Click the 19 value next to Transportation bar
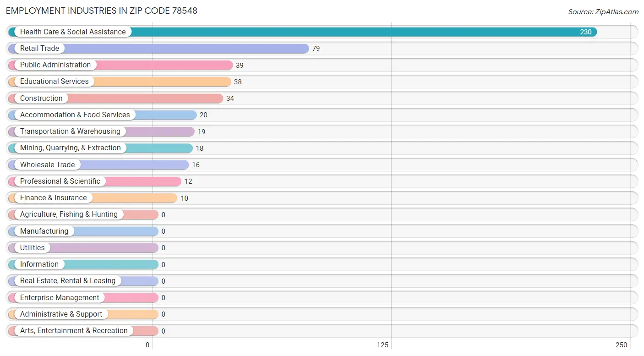Viewport: 644px width, 356px height. [202, 131]
